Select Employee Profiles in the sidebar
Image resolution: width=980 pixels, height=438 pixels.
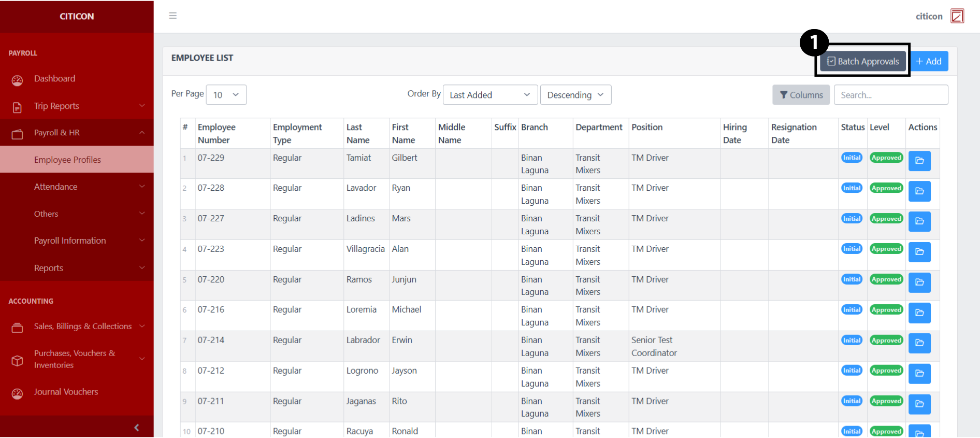pyautogui.click(x=67, y=160)
